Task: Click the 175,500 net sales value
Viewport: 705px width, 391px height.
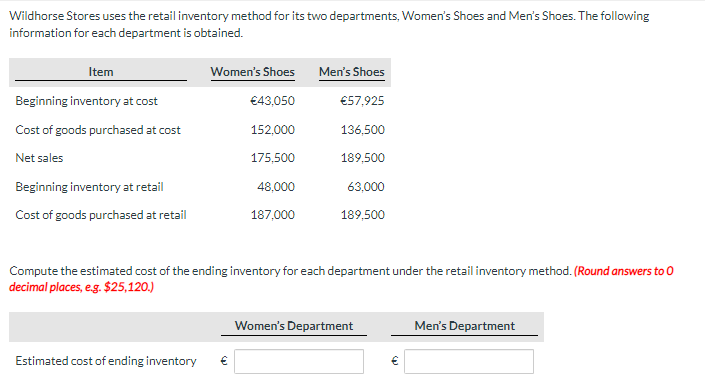Action: click(x=273, y=158)
